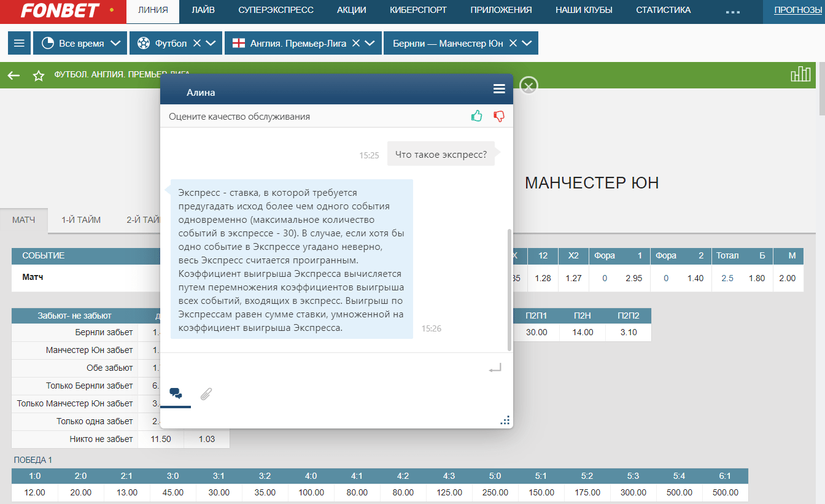Select score 4:0 odds 100.00
The height and width of the screenshot is (504, 825).
[311, 492]
